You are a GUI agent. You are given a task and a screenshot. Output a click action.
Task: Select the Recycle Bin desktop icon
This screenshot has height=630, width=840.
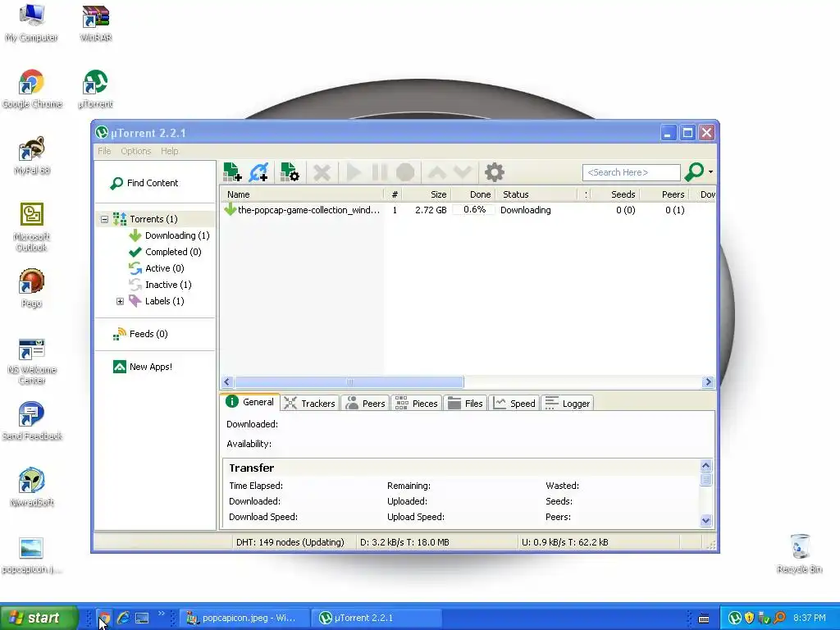(x=799, y=554)
